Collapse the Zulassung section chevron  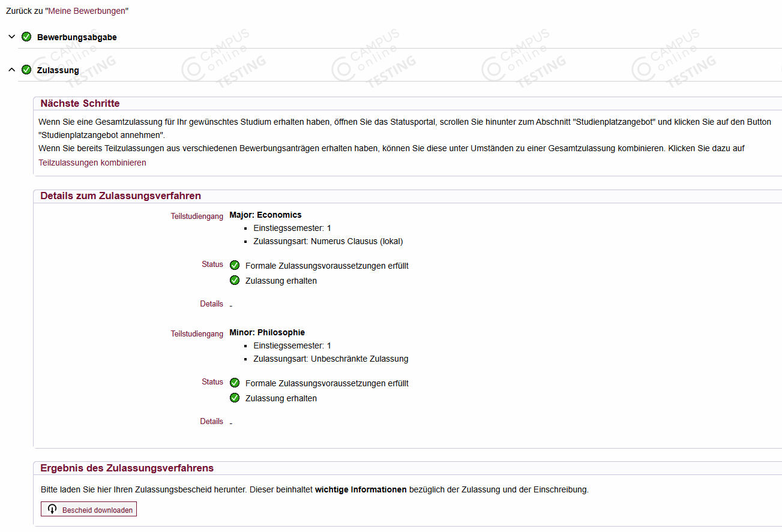[x=11, y=70]
